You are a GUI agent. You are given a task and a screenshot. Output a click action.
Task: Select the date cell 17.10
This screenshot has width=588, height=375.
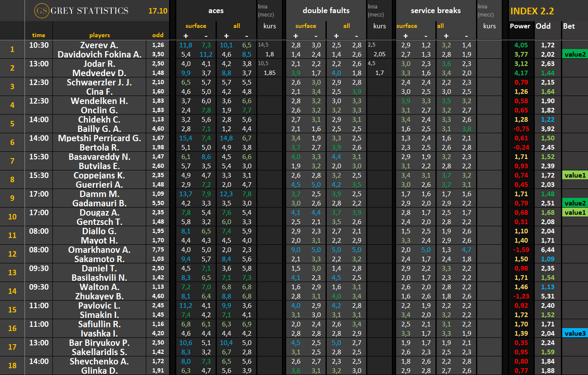click(x=158, y=11)
